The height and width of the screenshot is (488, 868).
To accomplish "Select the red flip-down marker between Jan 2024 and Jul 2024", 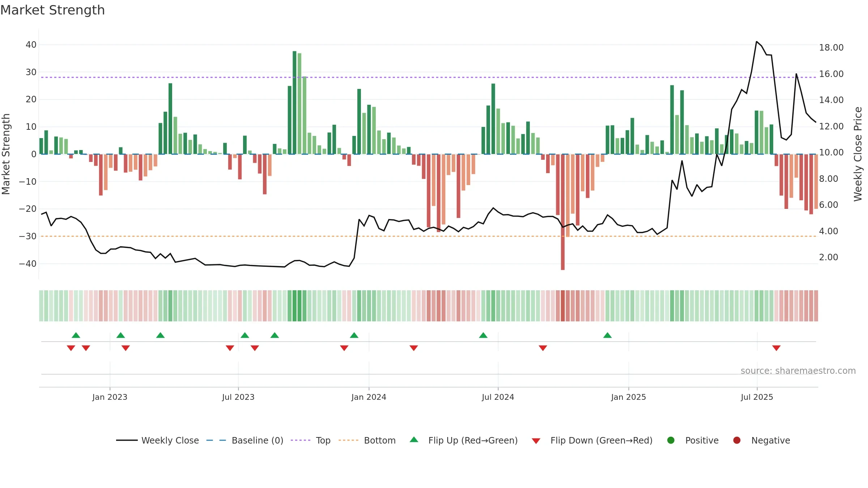I will (414, 348).
